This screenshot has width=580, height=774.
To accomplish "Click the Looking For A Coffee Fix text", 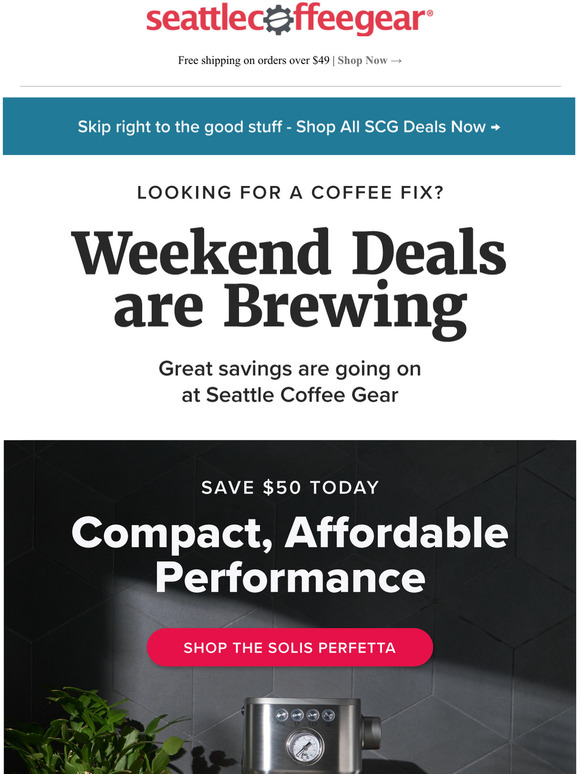I will click(290, 193).
